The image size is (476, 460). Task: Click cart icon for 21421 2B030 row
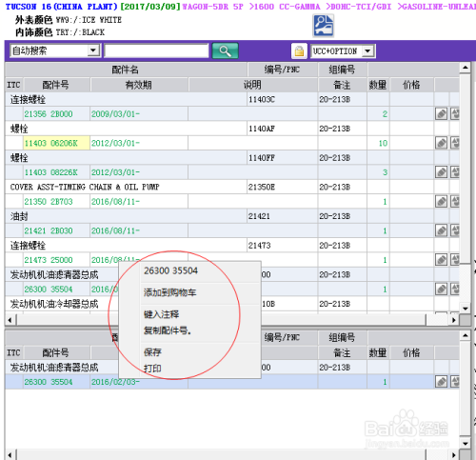click(x=455, y=230)
